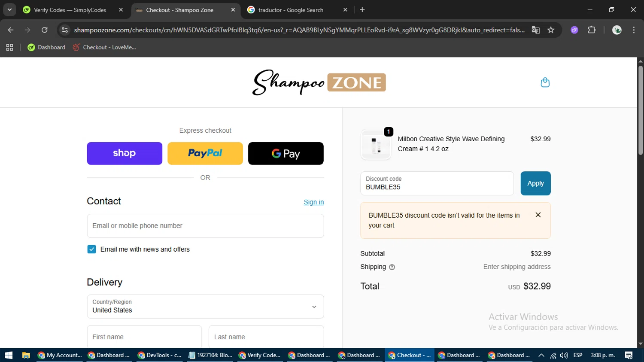The image size is (644, 362).
Task: Apply the discount code
Action: click(x=535, y=183)
